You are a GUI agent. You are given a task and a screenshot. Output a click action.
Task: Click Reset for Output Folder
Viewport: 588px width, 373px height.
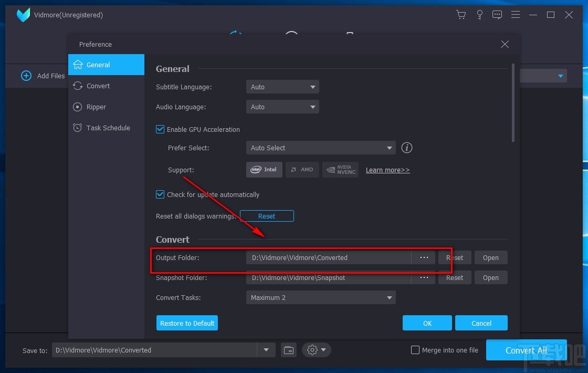click(x=455, y=258)
